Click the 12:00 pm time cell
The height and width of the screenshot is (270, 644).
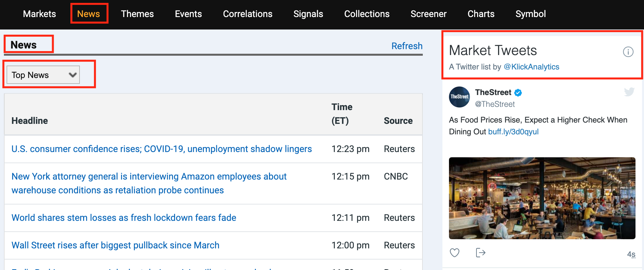350,245
